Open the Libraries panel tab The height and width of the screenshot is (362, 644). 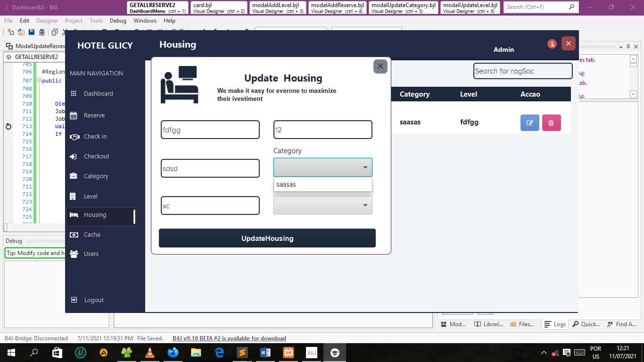click(488, 324)
